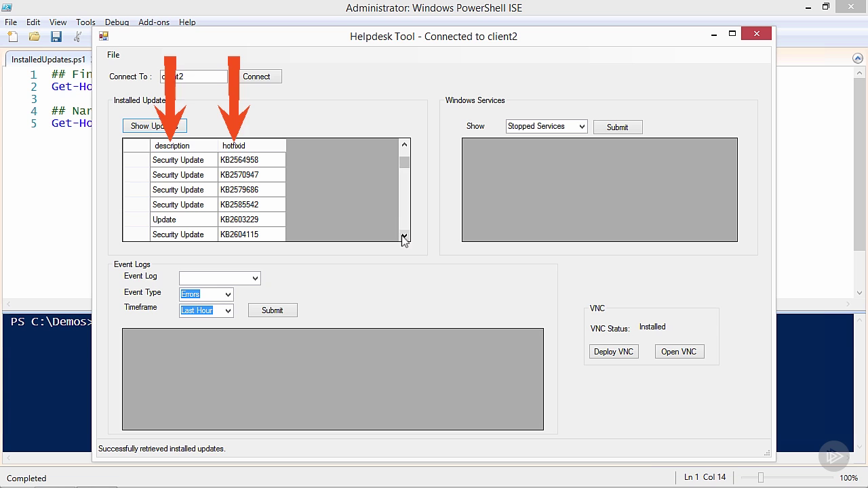
Task: Click the Deploy VNC button
Action: 614,352
